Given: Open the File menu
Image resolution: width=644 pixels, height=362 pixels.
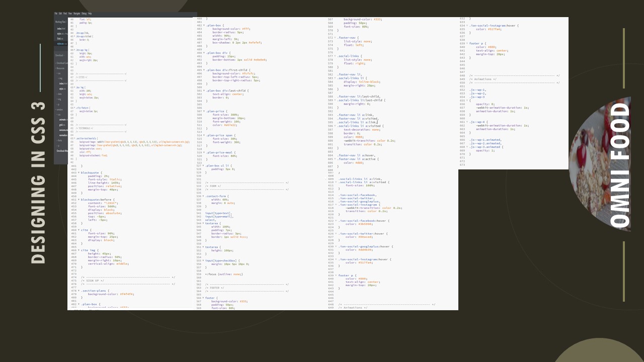Looking at the screenshot, I should (56, 14).
